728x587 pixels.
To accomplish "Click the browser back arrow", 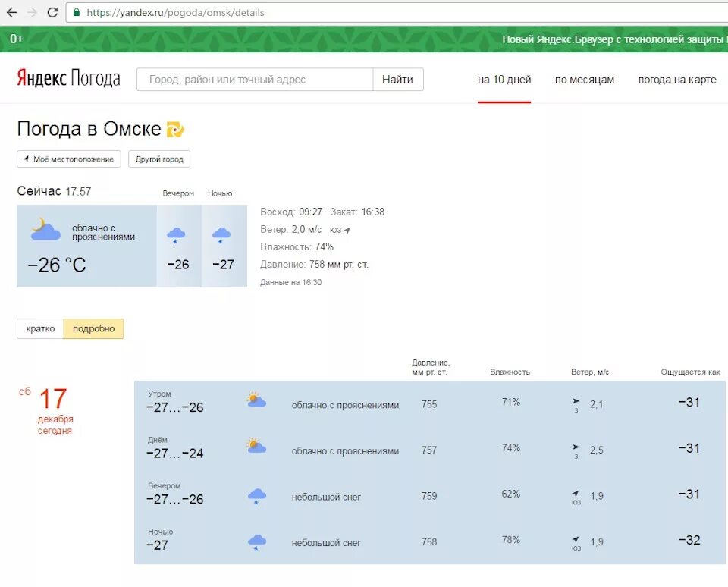I will (x=11, y=13).
